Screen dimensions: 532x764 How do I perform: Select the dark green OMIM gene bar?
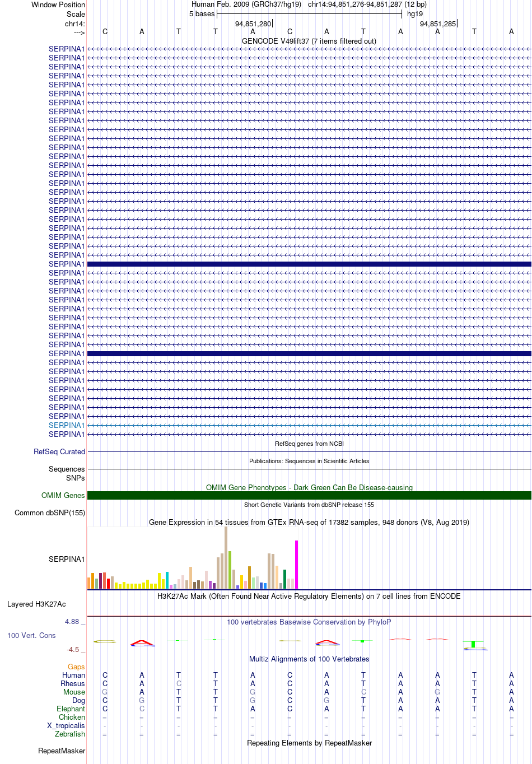tap(309, 495)
